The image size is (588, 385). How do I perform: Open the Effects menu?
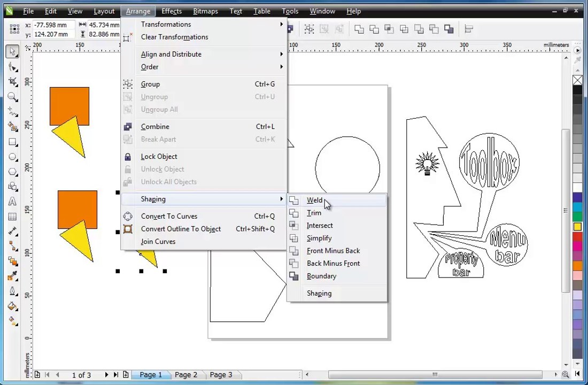[172, 11]
